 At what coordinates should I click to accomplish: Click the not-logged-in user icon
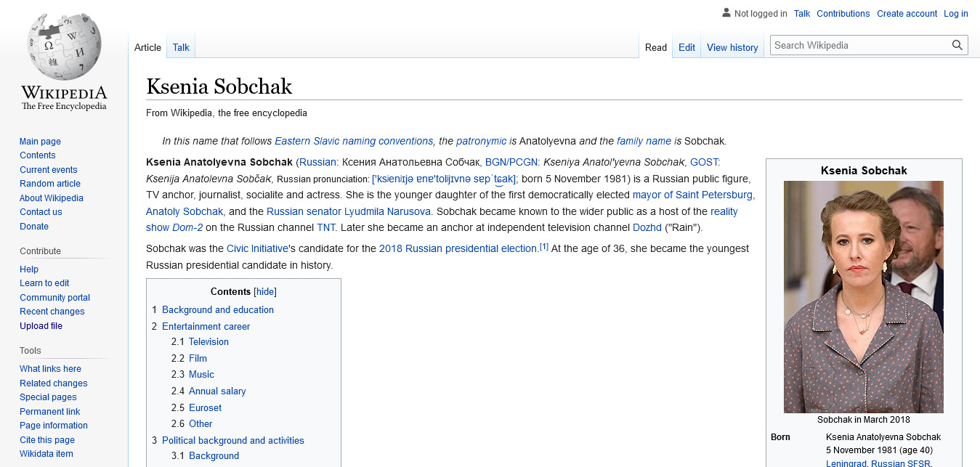coord(726,13)
